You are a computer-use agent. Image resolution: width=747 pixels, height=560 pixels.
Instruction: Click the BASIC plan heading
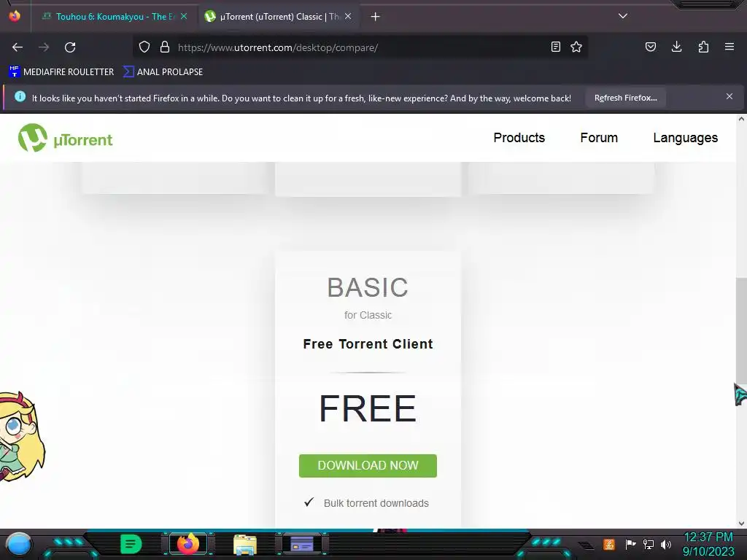click(x=368, y=287)
